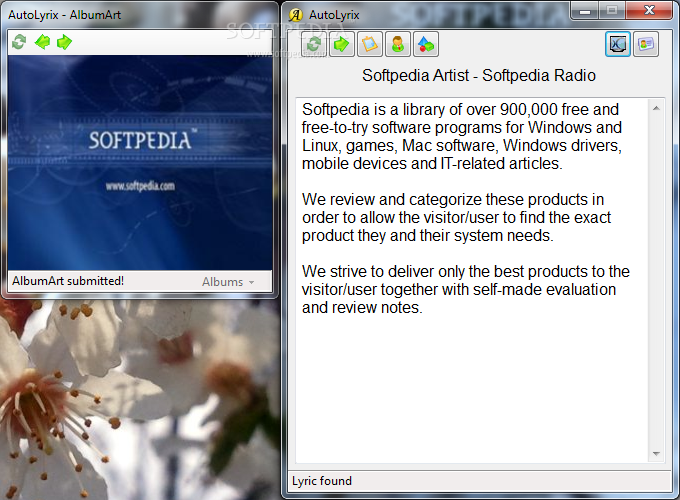Click the green back arrow in AlbumArt window
680x500 pixels.
(42, 42)
